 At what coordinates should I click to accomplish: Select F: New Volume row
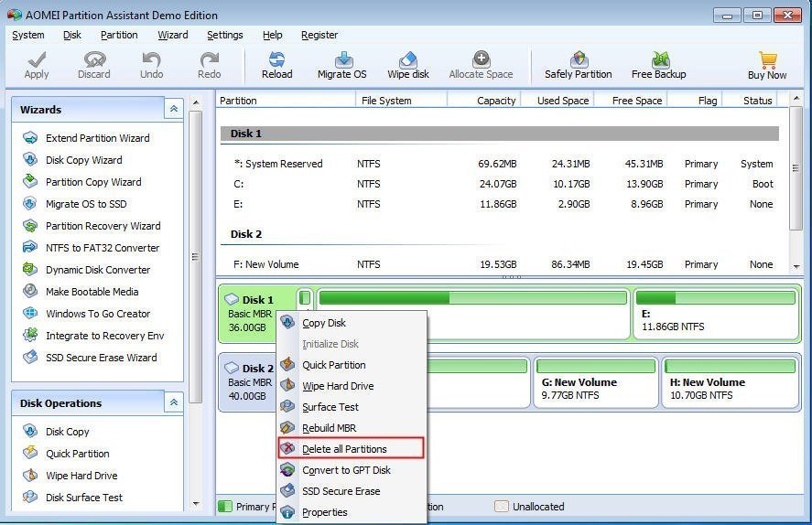[x=500, y=264]
